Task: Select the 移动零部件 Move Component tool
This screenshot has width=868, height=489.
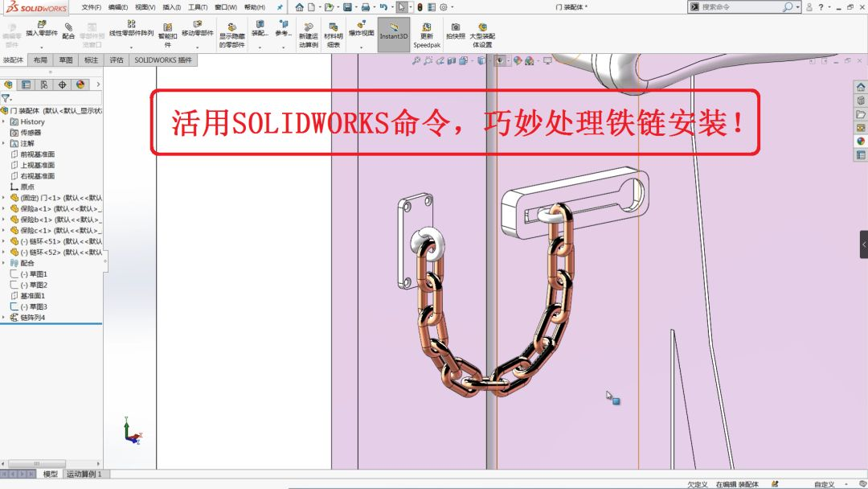Action: point(198,29)
